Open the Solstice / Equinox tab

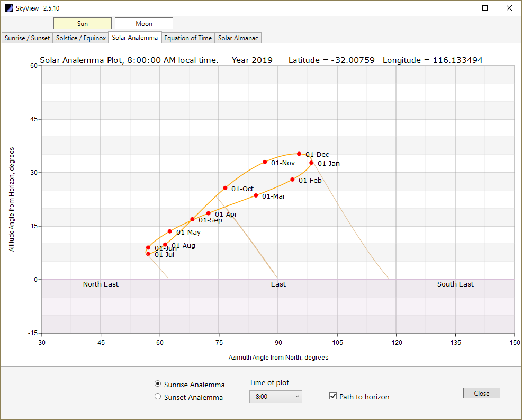[x=81, y=38]
